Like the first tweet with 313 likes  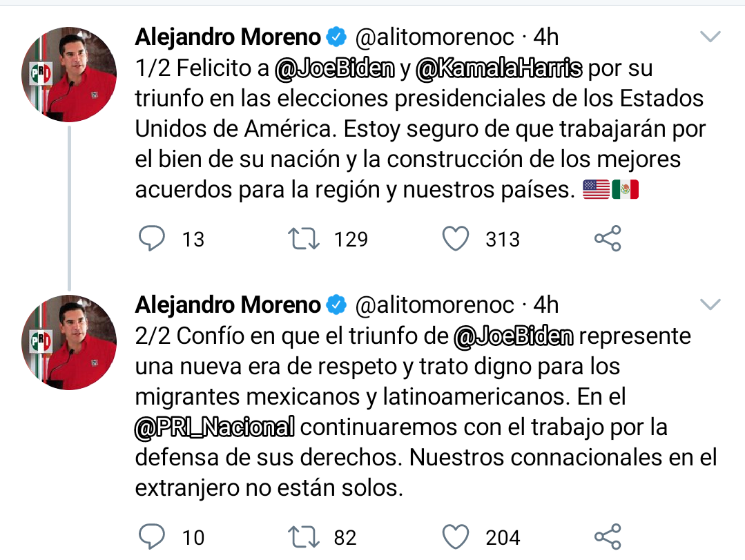click(456, 239)
